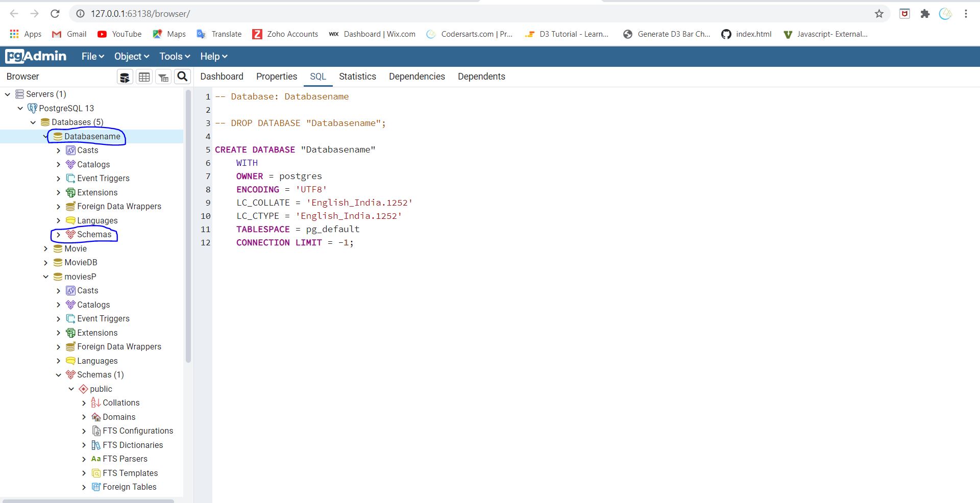This screenshot has width=980, height=503.
Task: Collapse the Schemas (1) node under moviesP
Action: 58,375
